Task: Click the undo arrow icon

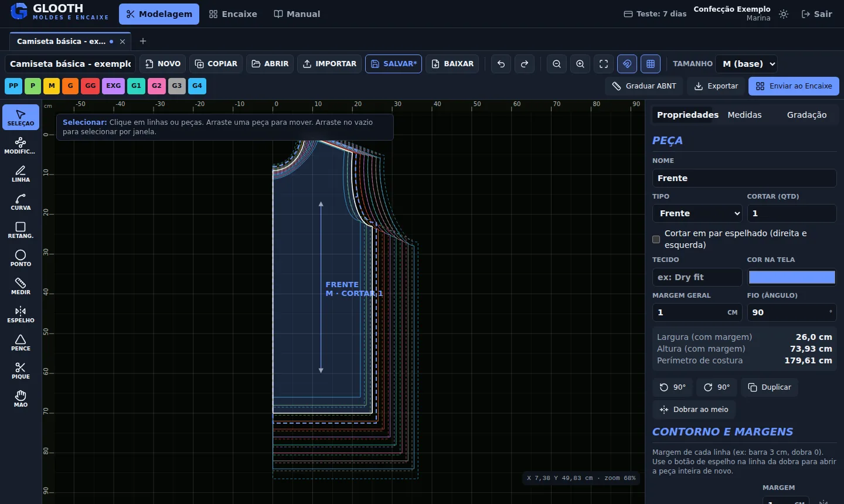Action: tap(501, 64)
